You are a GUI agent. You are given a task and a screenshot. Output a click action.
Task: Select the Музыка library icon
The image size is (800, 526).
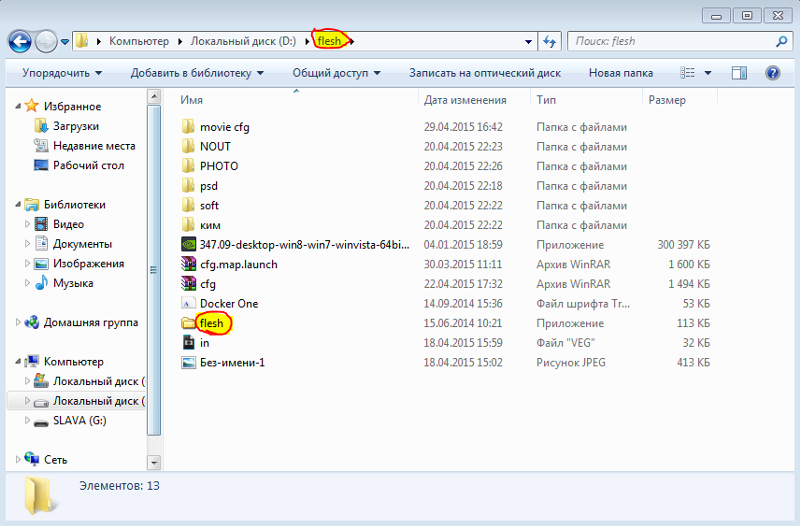coord(41,283)
